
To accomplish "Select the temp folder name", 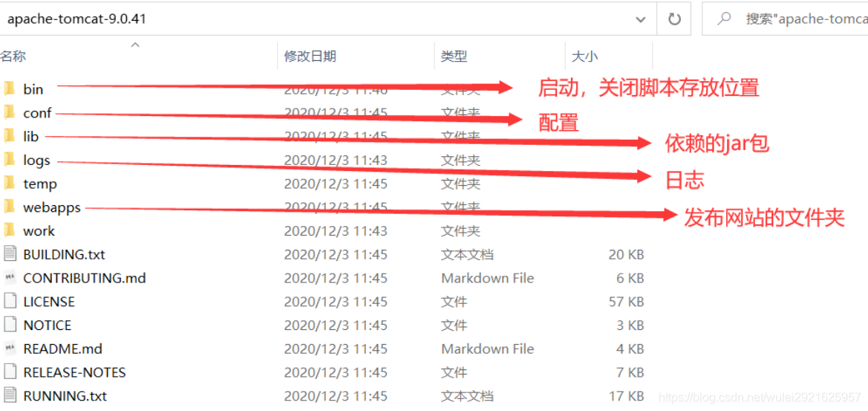I will (x=40, y=184).
